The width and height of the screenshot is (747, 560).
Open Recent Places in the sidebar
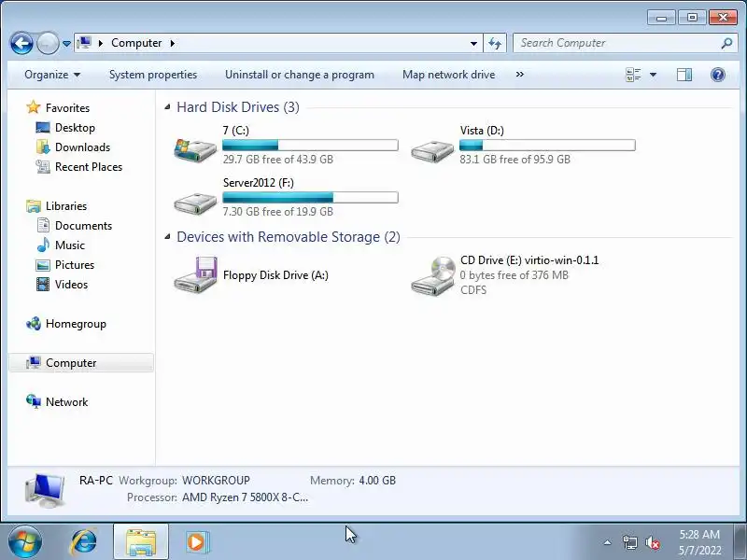click(89, 167)
